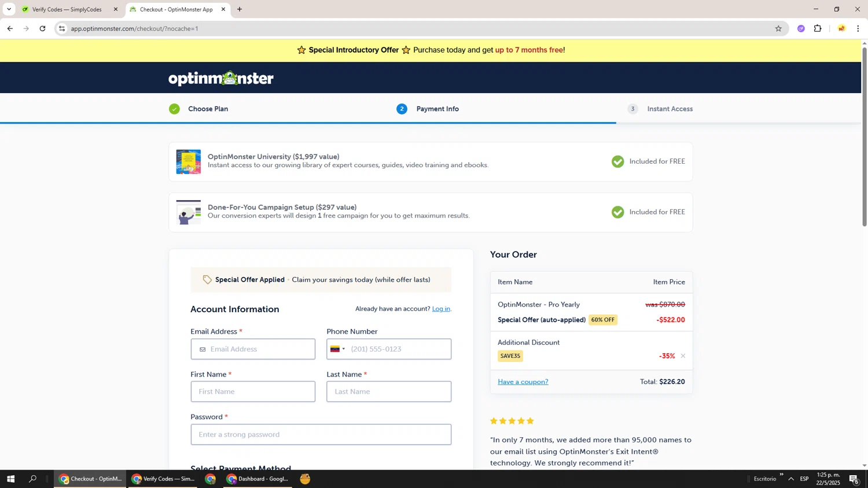Click the taskbar clock
The height and width of the screenshot is (488, 868).
point(828,479)
